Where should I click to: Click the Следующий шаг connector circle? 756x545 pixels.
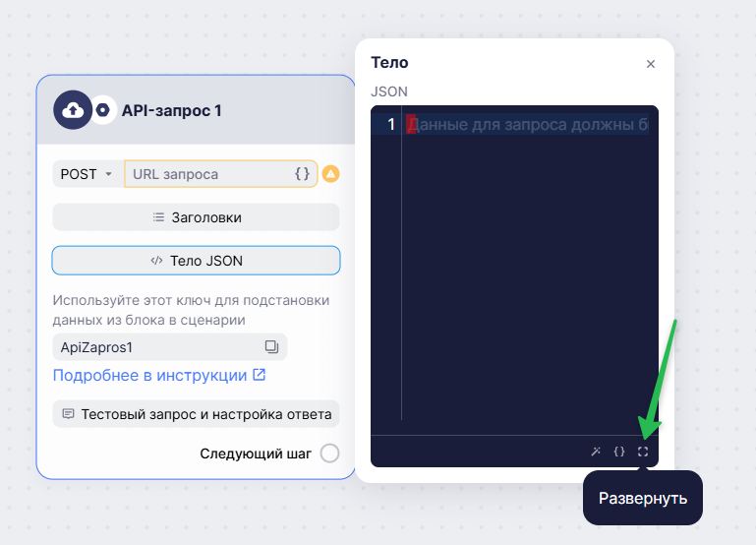click(329, 454)
